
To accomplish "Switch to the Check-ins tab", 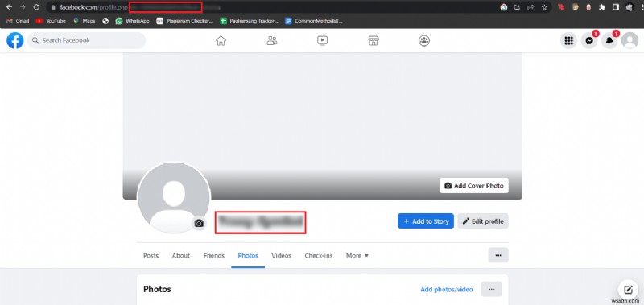I will click(x=319, y=255).
